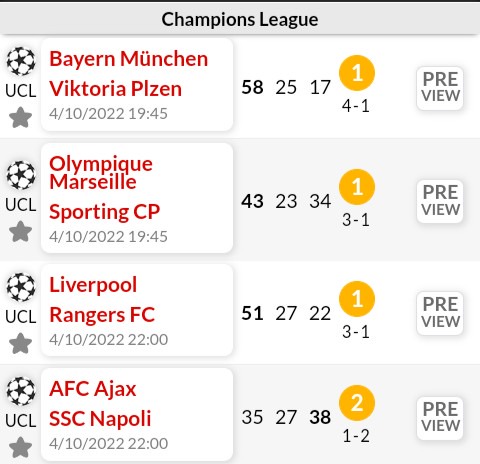The image size is (480, 464).
Task: Toggle favorite star for Ajax vs Napoli
Action: point(20,447)
